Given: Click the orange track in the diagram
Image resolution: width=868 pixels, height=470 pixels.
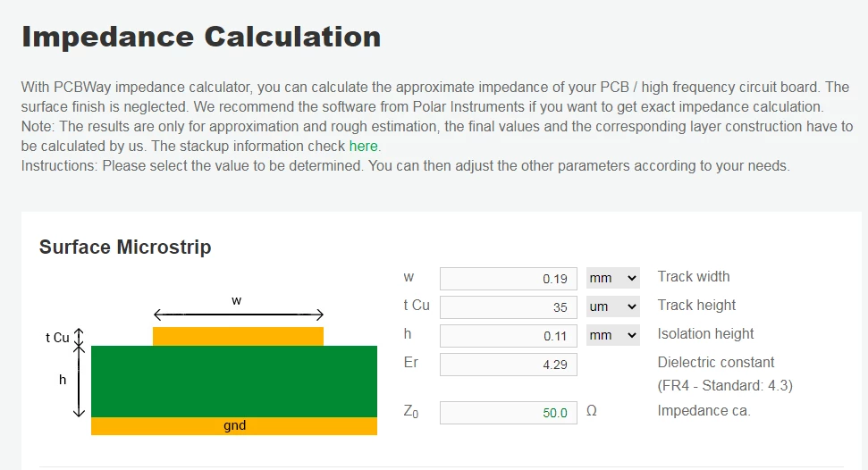Looking at the screenshot, I should [x=238, y=336].
